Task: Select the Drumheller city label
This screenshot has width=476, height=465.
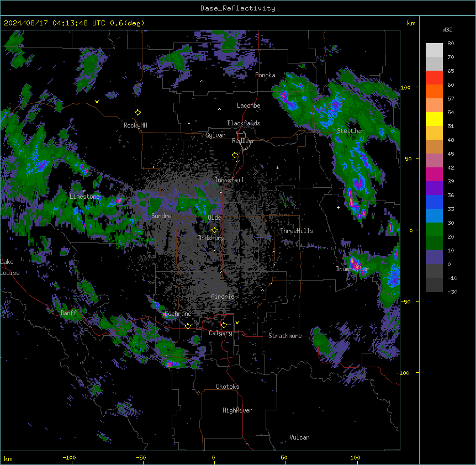Action: coord(352,269)
